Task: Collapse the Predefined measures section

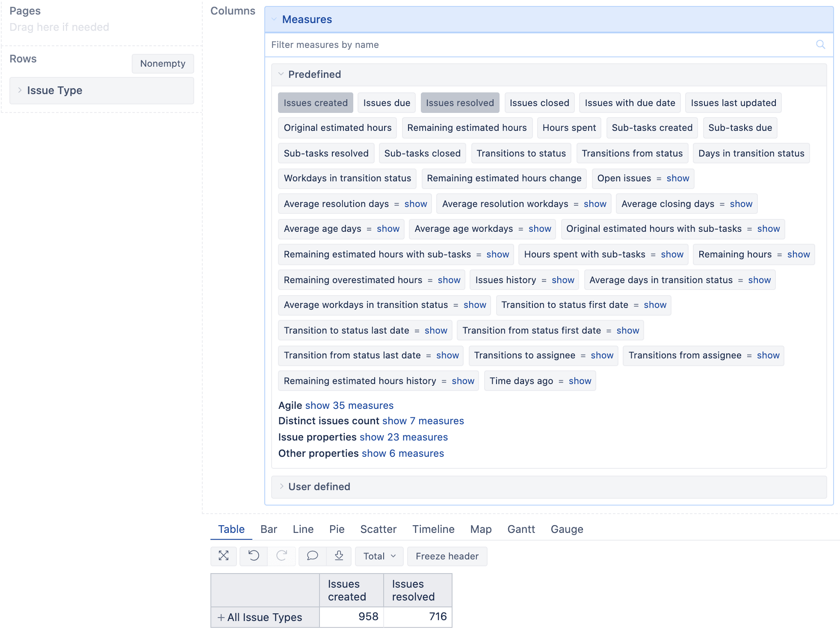Action: click(x=281, y=74)
